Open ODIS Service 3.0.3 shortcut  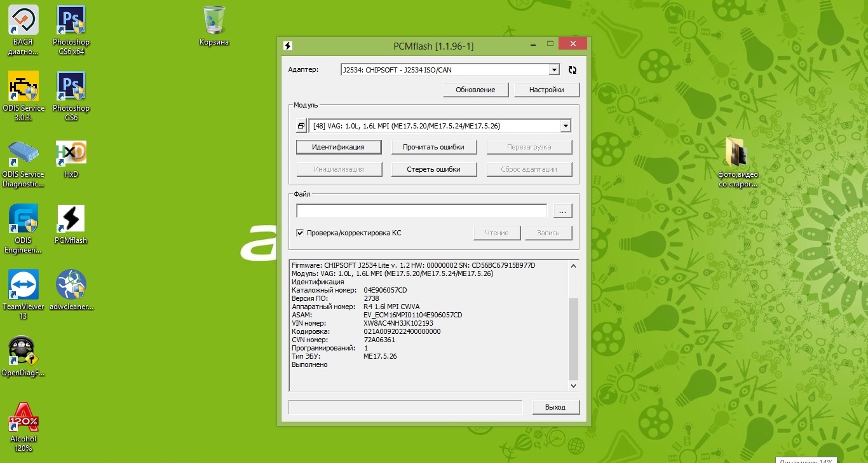tap(23, 95)
